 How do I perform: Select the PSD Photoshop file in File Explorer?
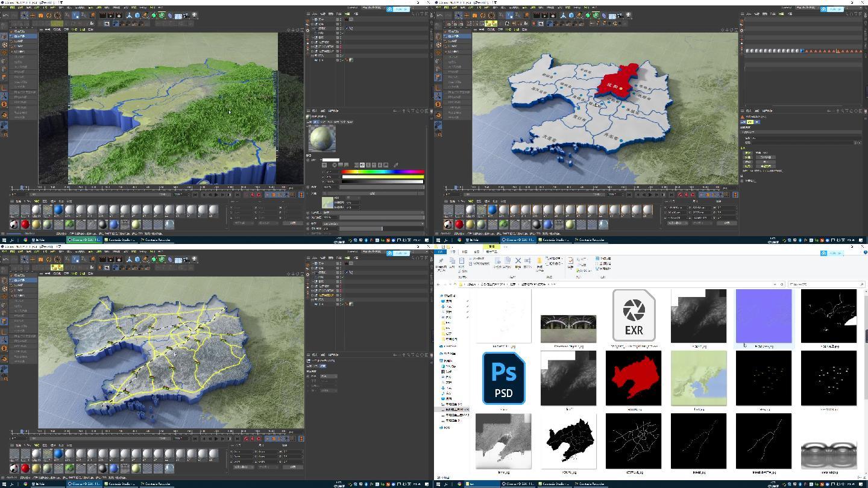[503, 378]
